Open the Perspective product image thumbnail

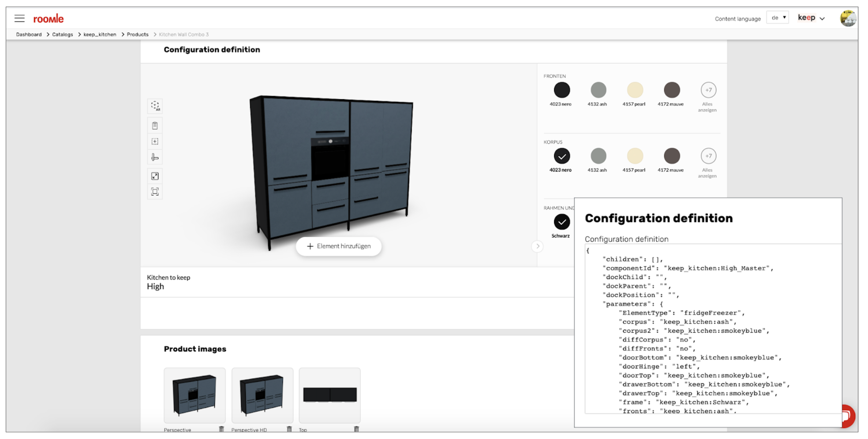pyautogui.click(x=195, y=395)
